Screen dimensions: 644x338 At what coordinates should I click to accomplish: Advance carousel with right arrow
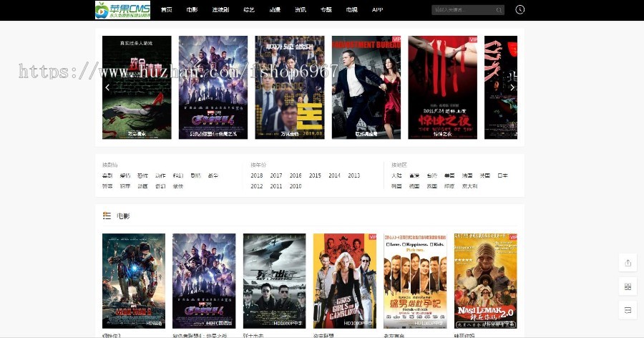pyautogui.click(x=512, y=87)
